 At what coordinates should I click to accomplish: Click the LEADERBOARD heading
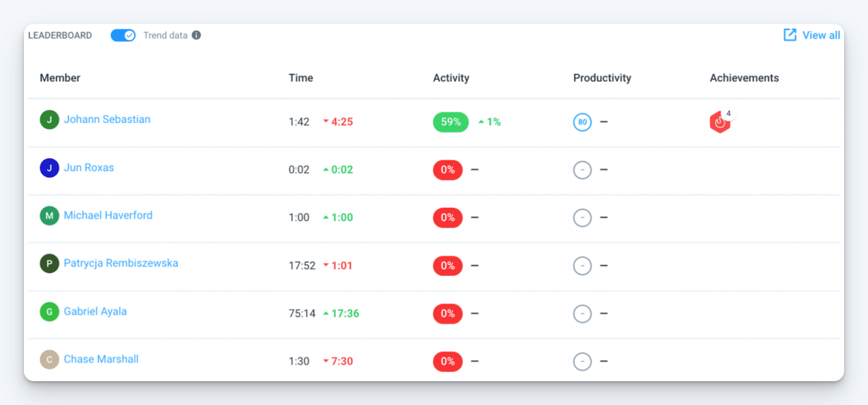click(60, 35)
